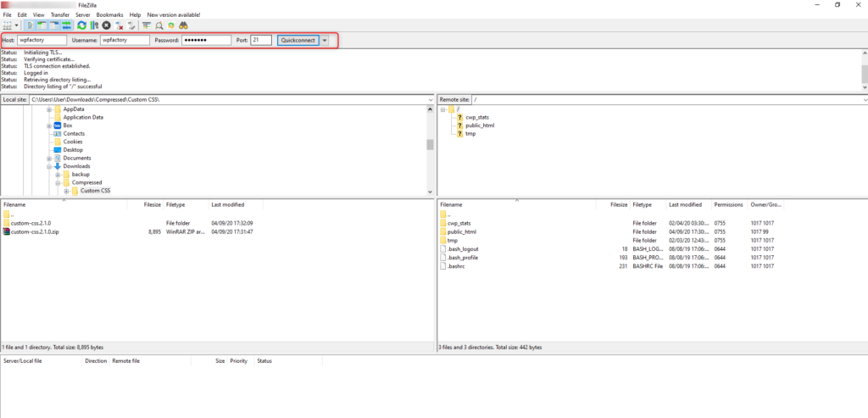Select .bash_profile in remote file list

coord(462,258)
